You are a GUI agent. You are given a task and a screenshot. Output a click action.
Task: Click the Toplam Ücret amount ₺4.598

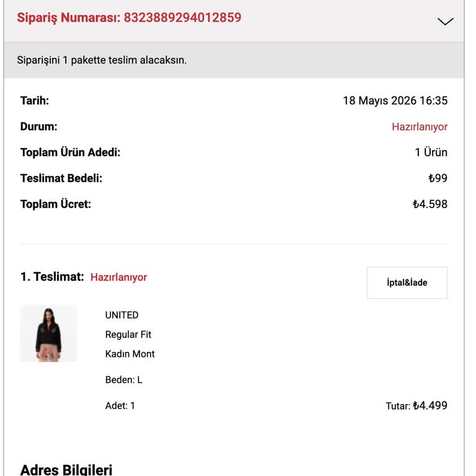tap(430, 204)
